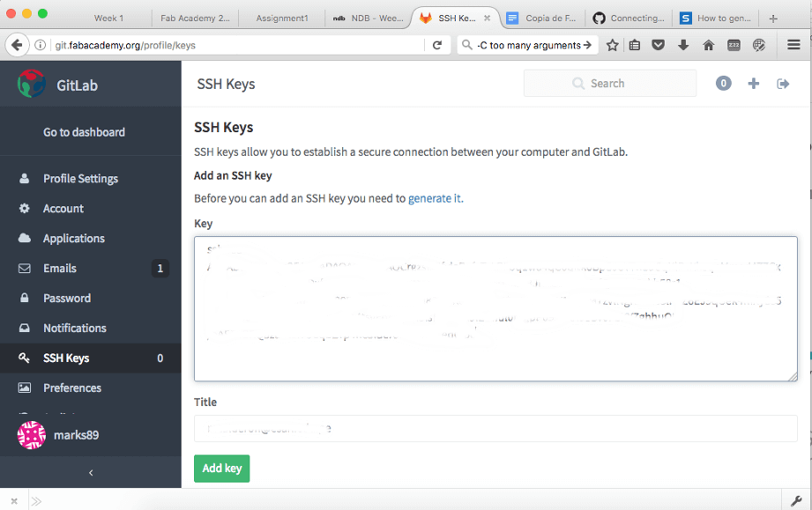Close the bottom bar with x icon
This screenshot has height=510, width=812.
[x=14, y=500]
